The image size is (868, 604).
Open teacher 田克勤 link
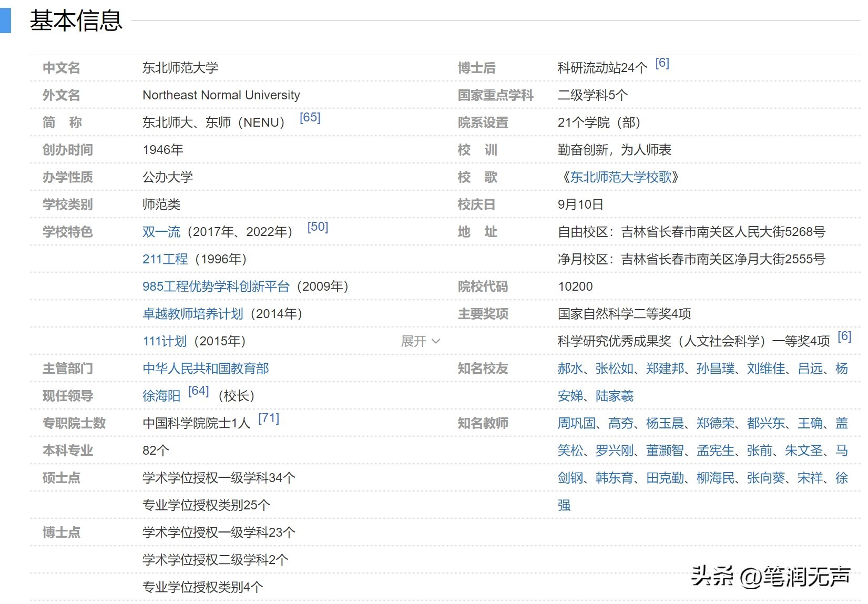(x=665, y=478)
